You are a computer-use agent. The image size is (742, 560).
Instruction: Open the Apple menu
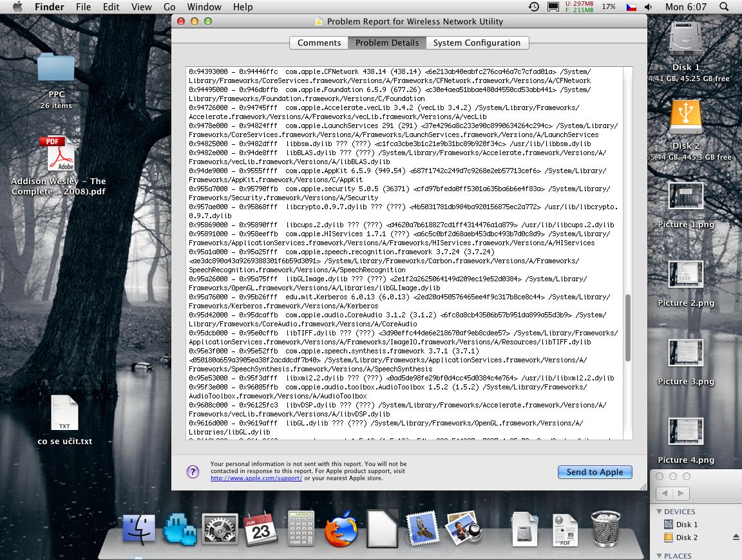point(17,6)
